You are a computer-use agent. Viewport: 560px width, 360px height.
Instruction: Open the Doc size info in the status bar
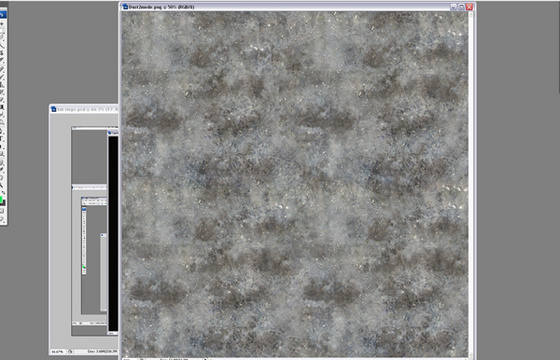pyautogui.click(x=102, y=352)
